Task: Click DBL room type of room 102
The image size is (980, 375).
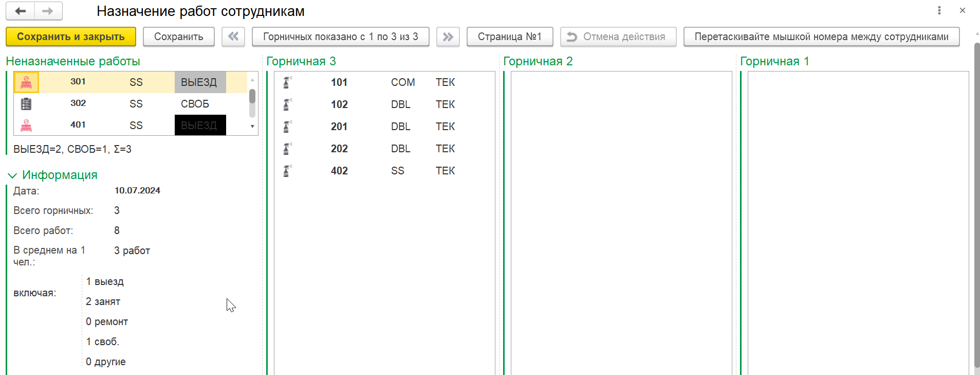Action: [401, 104]
